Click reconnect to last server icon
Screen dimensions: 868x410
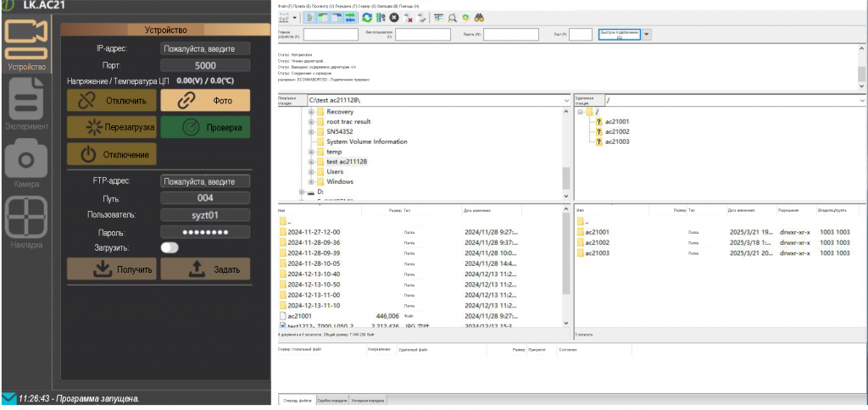coord(422,18)
